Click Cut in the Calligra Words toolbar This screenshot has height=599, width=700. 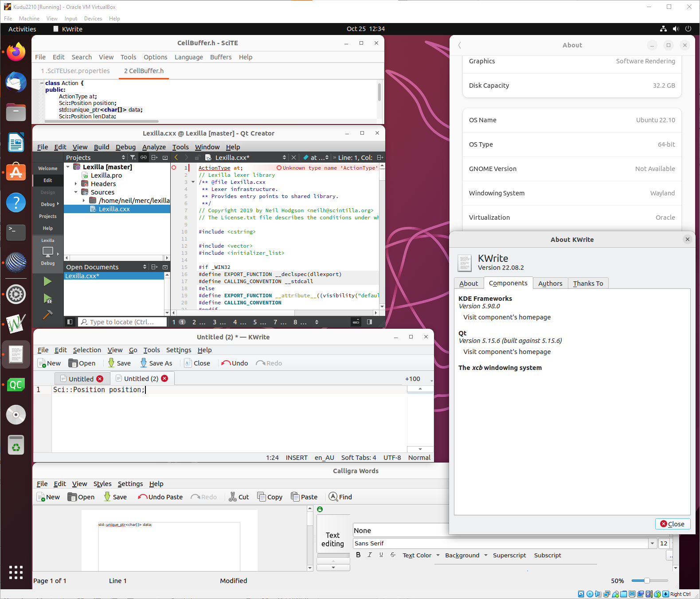[239, 497]
